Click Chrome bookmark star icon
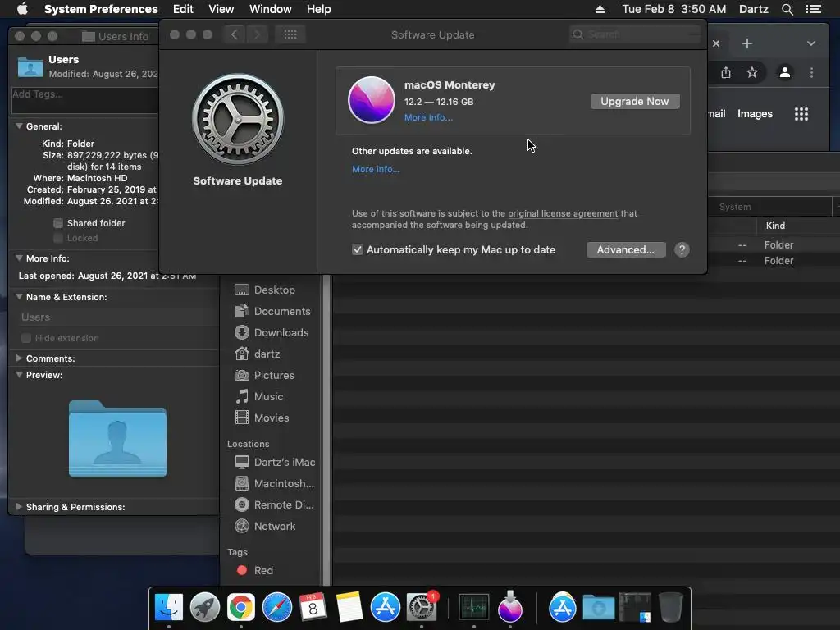Image resolution: width=840 pixels, height=630 pixels. click(x=752, y=72)
